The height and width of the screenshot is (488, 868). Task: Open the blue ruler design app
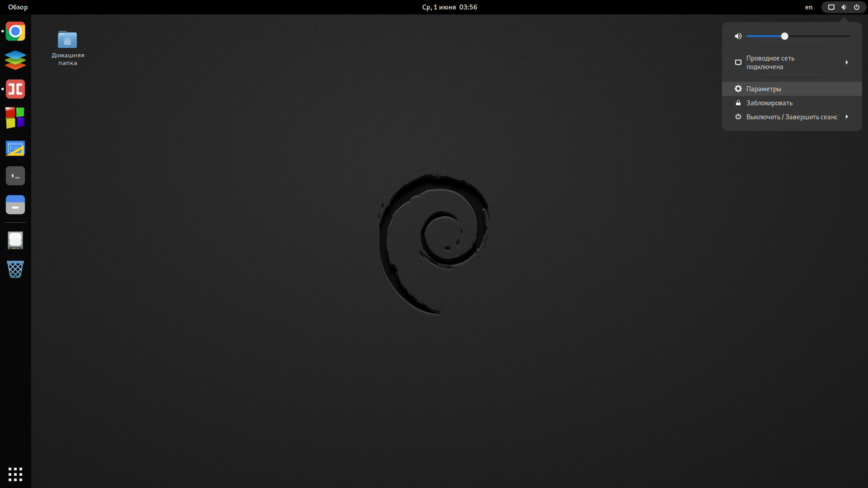[x=15, y=148]
